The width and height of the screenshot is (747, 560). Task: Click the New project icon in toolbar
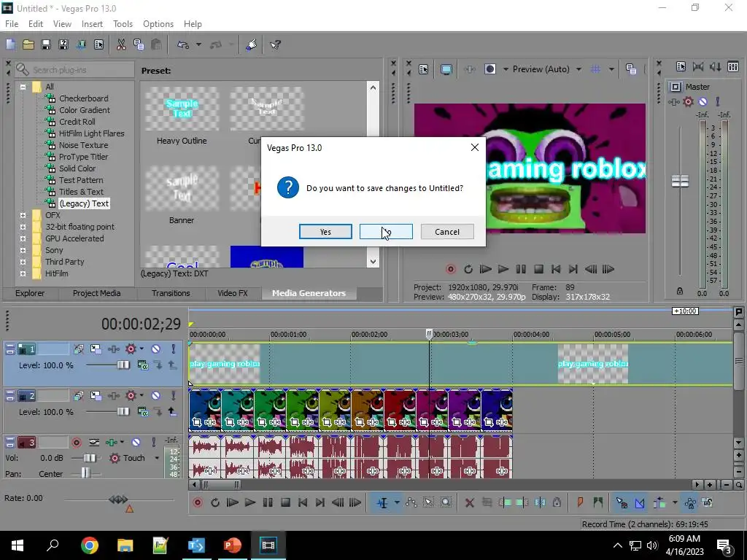[x=10, y=44]
